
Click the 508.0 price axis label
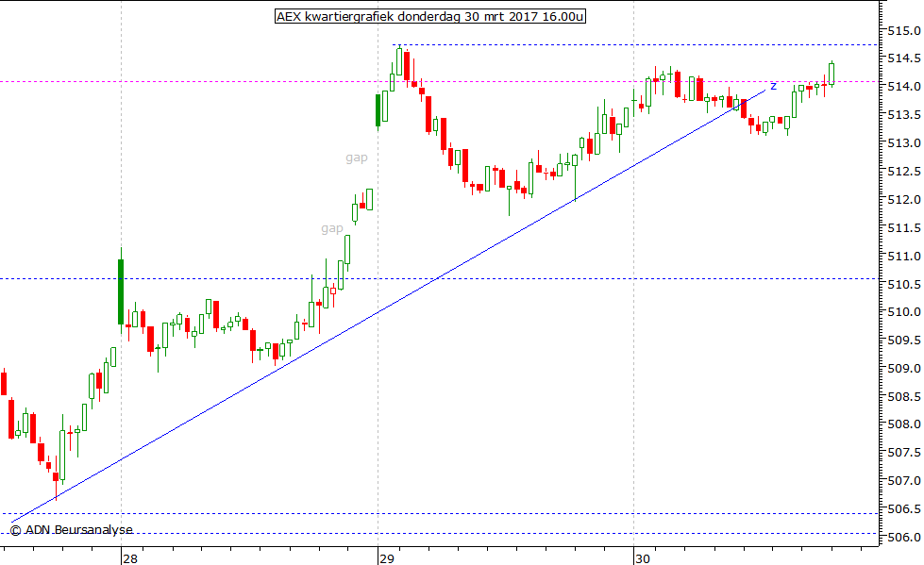tap(904, 424)
